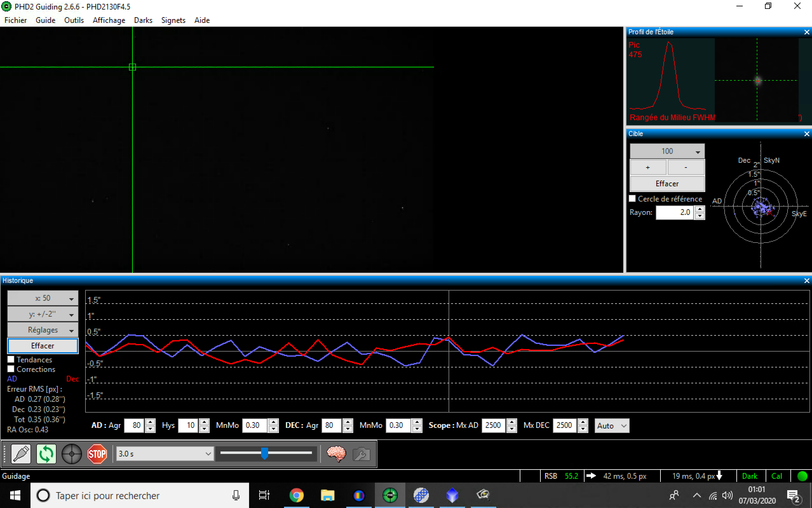Expand the 3.0 s exposure dropdown

coord(208,454)
